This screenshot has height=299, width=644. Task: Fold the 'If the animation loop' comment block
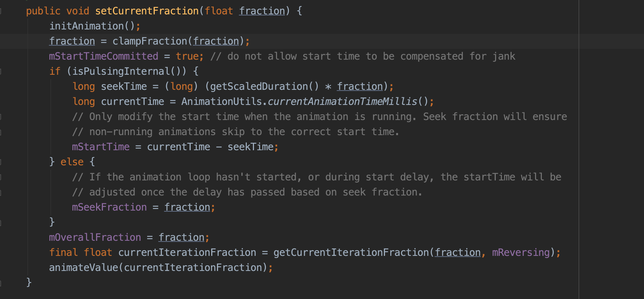[x=1, y=177]
